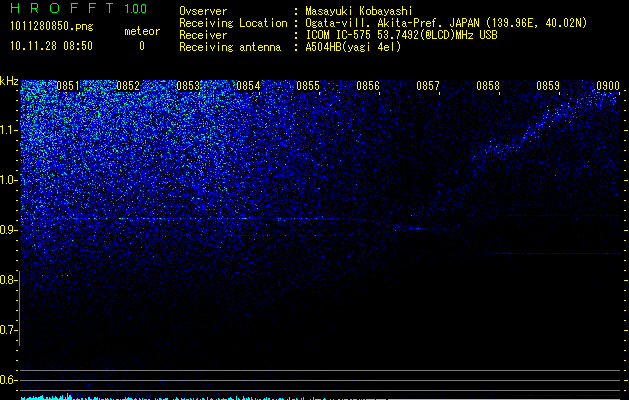Select the file name 1011280850.png
The image size is (629, 400).
52,27
